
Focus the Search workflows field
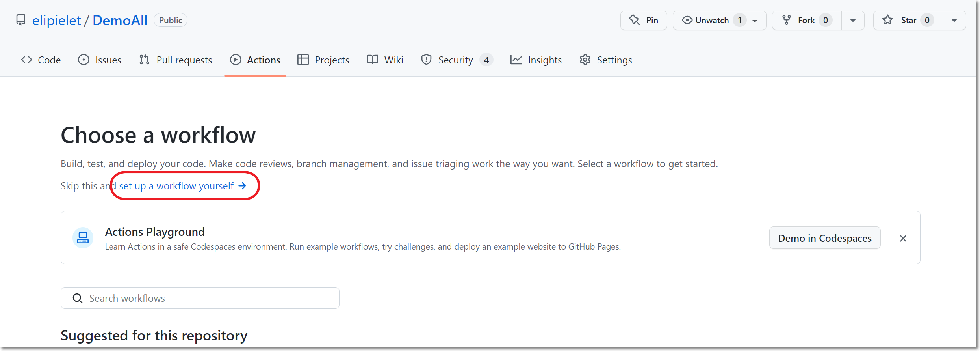tap(200, 298)
